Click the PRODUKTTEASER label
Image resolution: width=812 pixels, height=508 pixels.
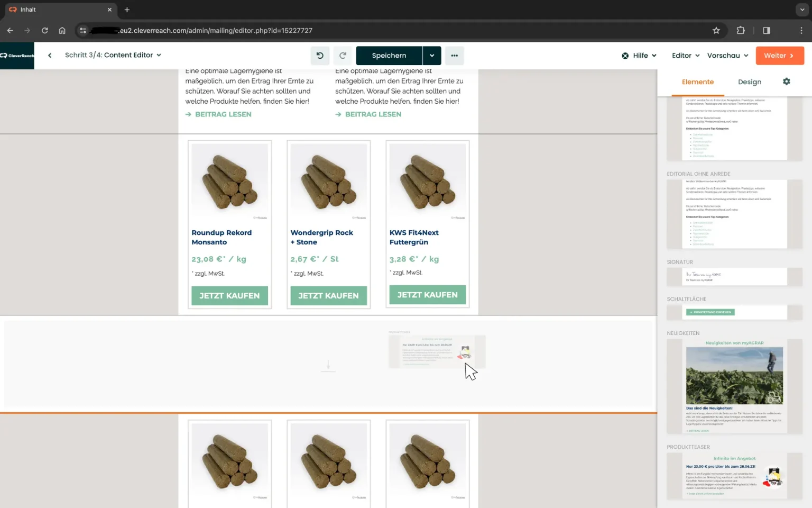pyautogui.click(x=688, y=447)
